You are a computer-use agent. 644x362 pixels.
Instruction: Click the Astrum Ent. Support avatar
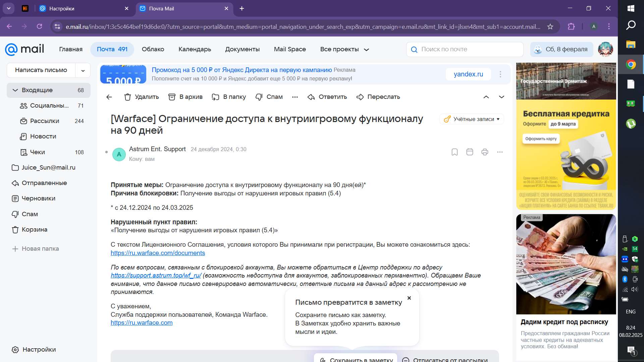click(119, 155)
